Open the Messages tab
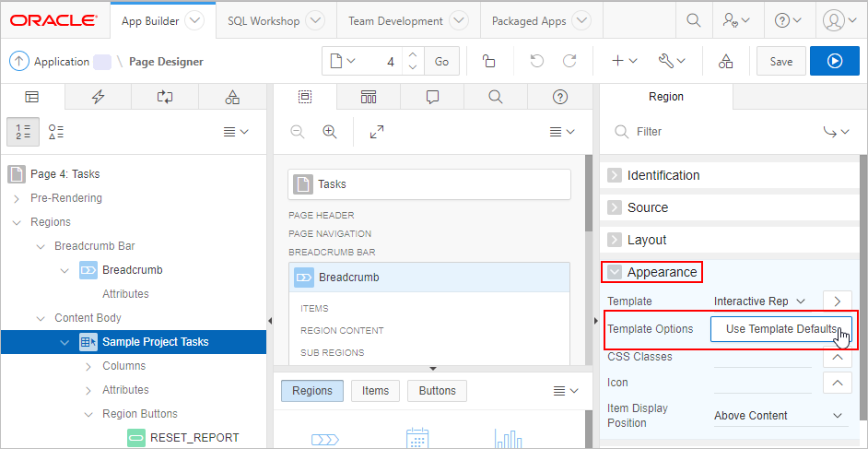The height and width of the screenshot is (449, 868). click(x=432, y=97)
